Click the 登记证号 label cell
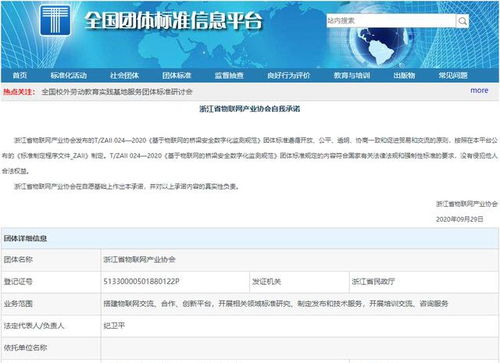 (x=51, y=282)
